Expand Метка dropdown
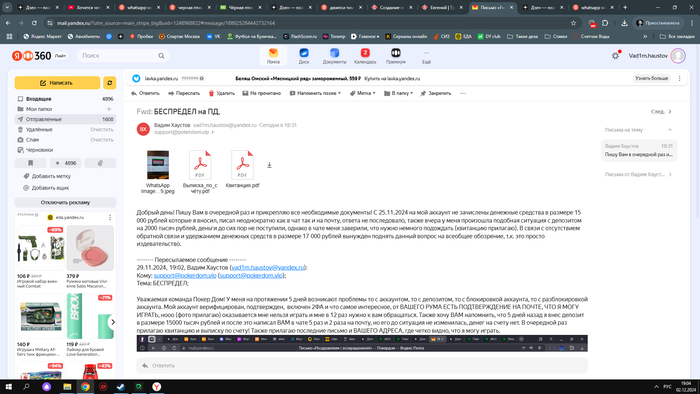Image resolution: width=700 pixels, height=394 pixels. coord(362,93)
